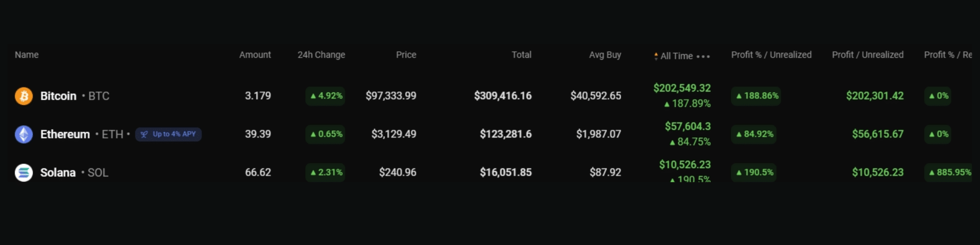Sort by the Avg Buy column header

[x=605, y=55]
